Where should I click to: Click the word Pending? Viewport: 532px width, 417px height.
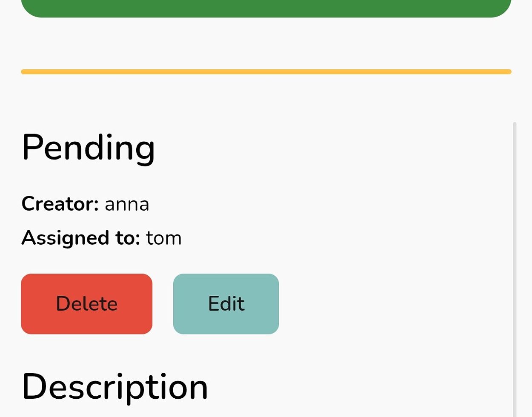[x=88, y=147]
